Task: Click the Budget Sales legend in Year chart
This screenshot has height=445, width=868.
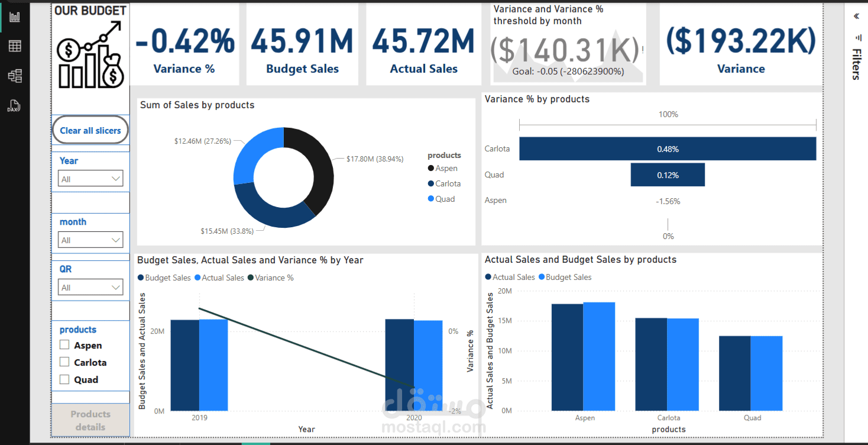Action: coord(164,278)
